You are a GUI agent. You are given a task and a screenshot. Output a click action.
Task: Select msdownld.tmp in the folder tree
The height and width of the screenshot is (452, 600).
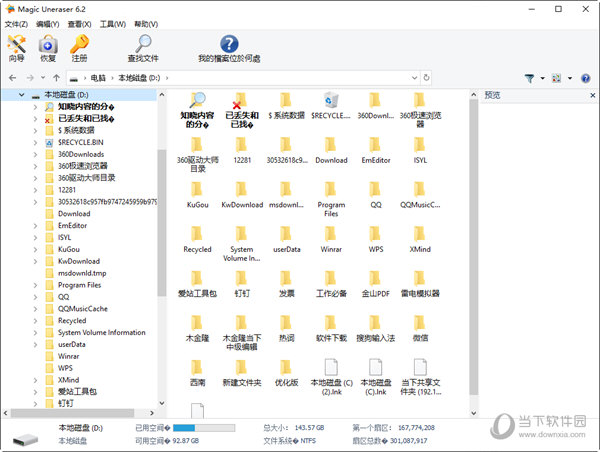pyautogui.click(x=82, y=273)
